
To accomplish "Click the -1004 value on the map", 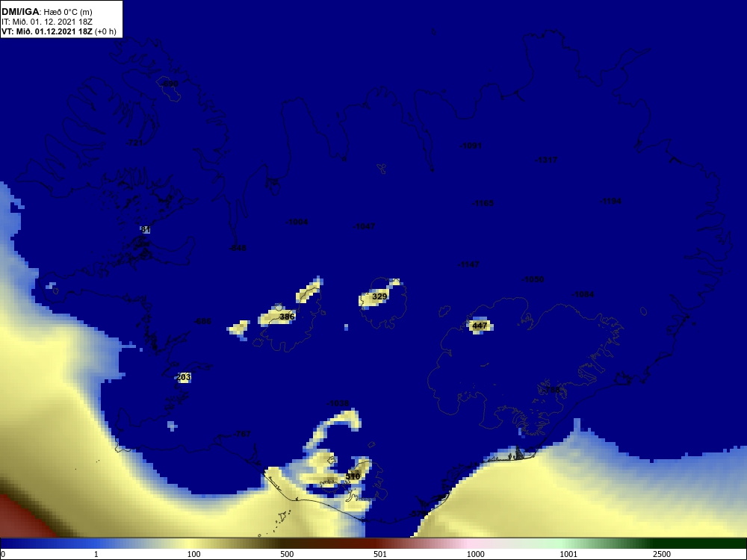I will (297, 222).
